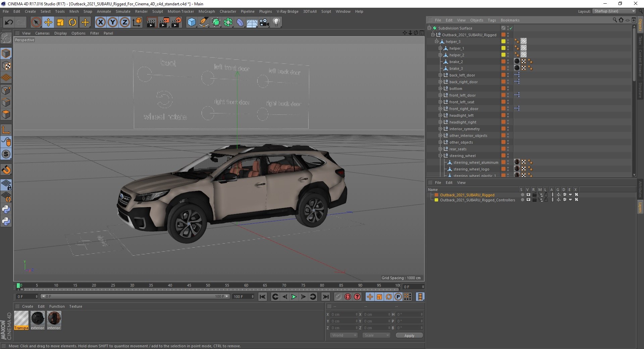Expand the back_left_door node
This screenshot has height=349, width=644.
(440, 75)
